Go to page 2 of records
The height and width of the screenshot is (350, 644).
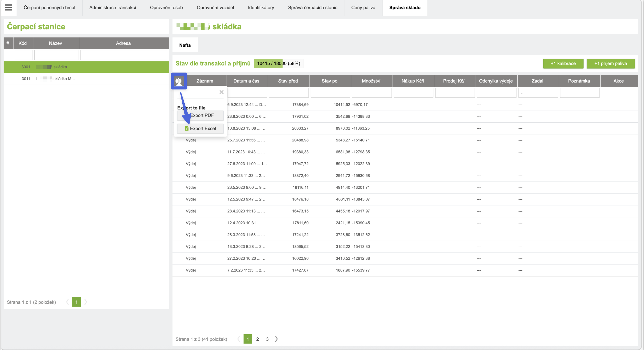[x=257, y=339]
